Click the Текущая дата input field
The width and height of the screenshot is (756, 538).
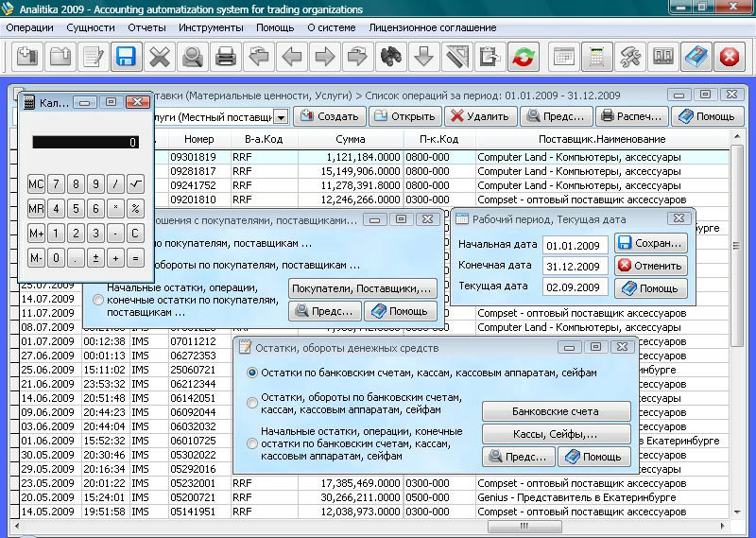[x=575, y=287]
